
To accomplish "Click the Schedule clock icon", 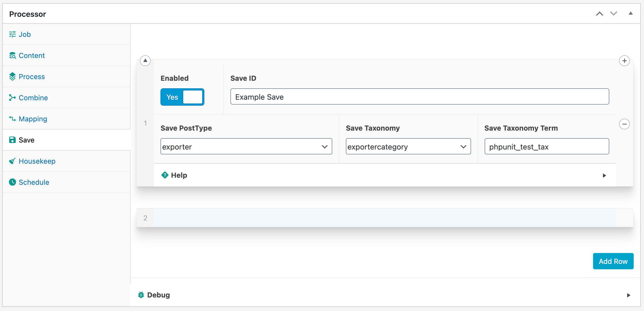I will pos(12,182).
